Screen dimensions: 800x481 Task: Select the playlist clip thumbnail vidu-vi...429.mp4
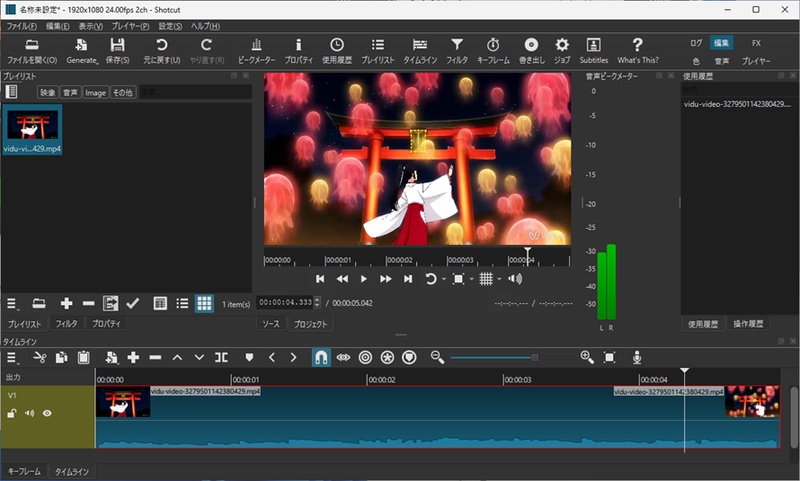point(32,130)
